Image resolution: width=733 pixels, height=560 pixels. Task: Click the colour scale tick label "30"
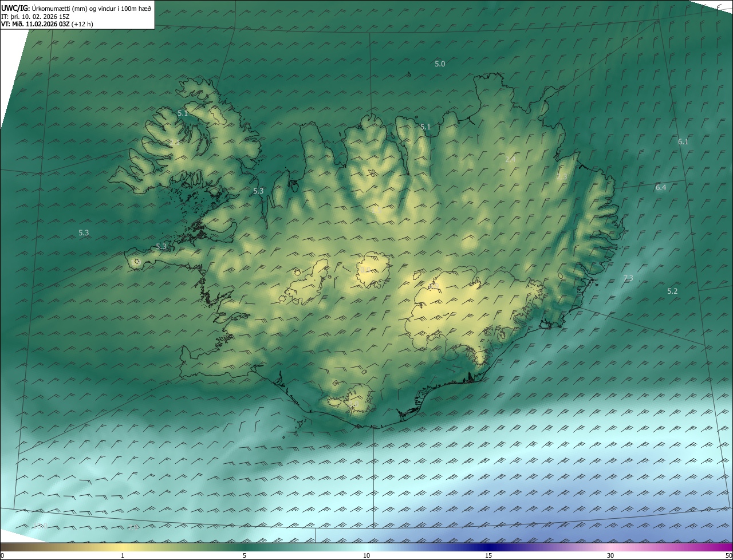pos(610,555)
